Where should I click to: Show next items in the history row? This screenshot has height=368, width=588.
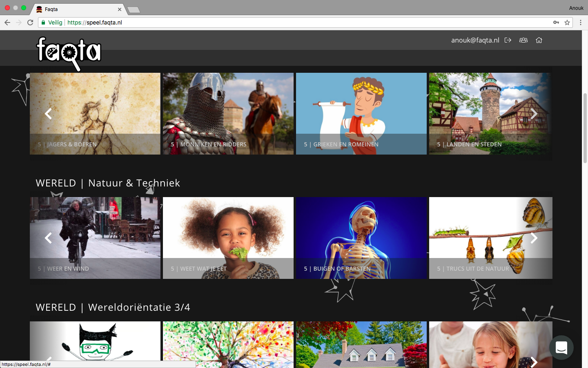click(534, 114)
